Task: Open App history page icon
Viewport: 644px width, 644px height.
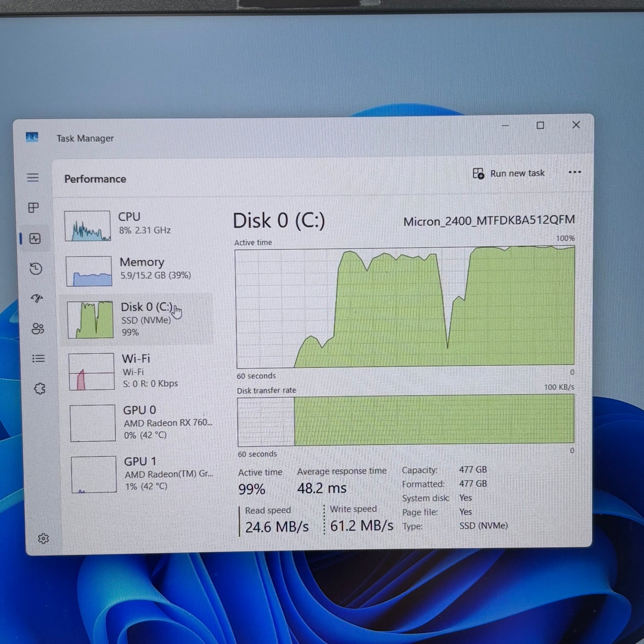Action: [x=36, y=269]
